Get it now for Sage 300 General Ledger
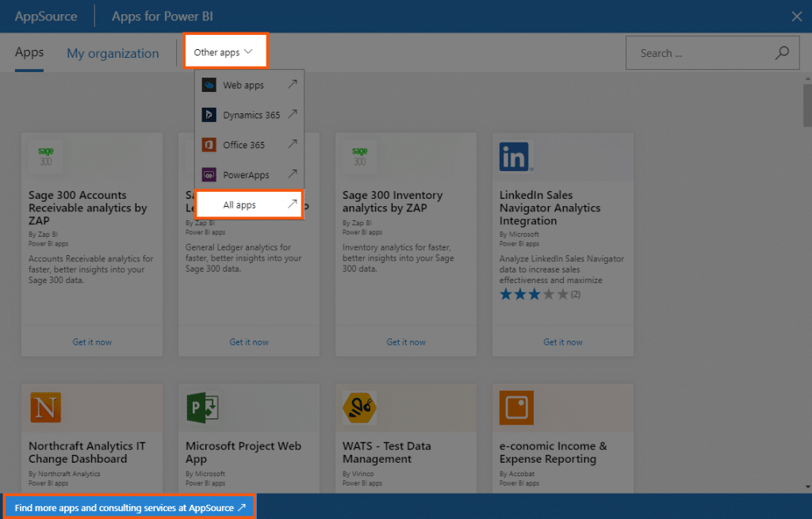 [249, 342]
